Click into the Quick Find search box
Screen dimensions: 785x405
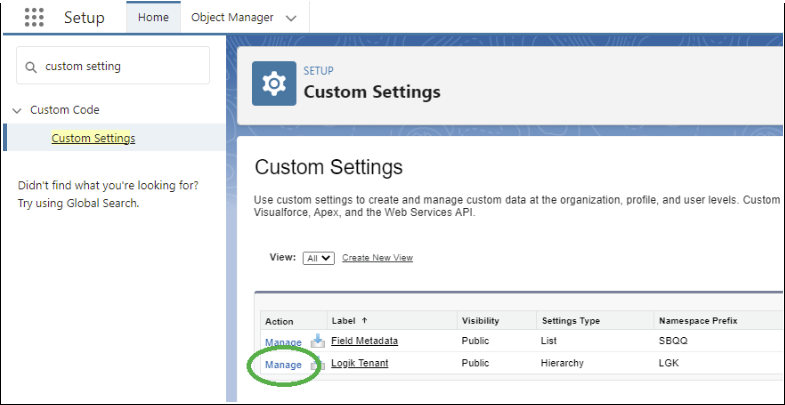click(113, 66)
